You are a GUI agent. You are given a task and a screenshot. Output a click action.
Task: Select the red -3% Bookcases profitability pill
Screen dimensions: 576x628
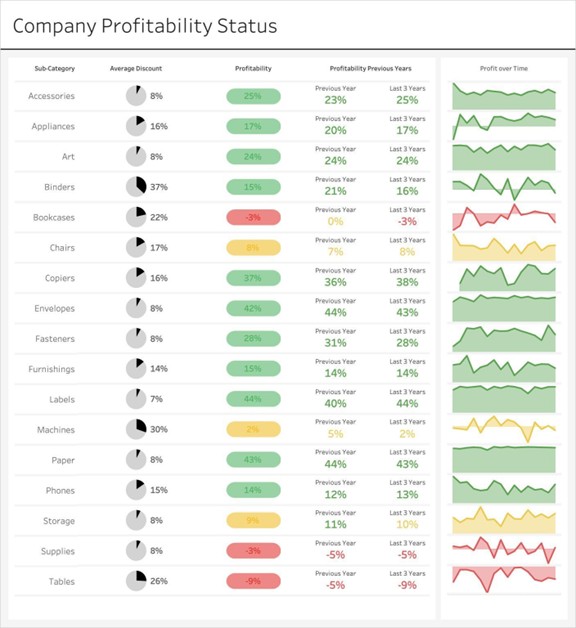(253, 217)
